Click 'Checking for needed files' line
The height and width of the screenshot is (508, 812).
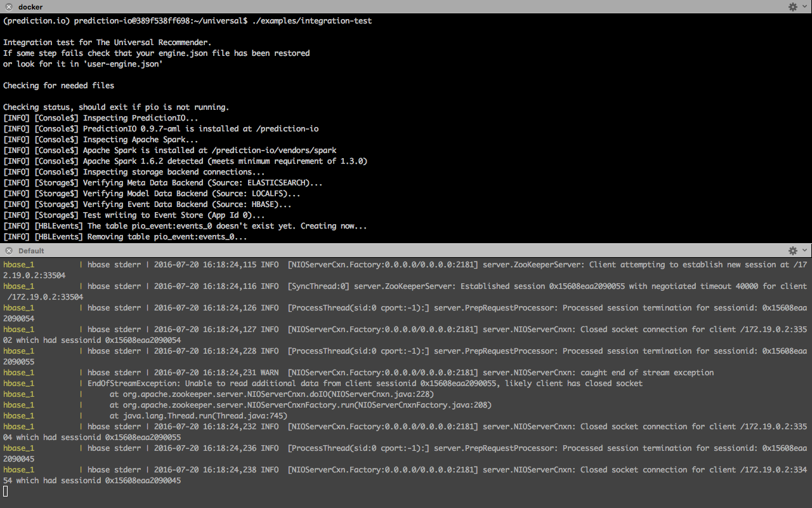coord(59,86)
